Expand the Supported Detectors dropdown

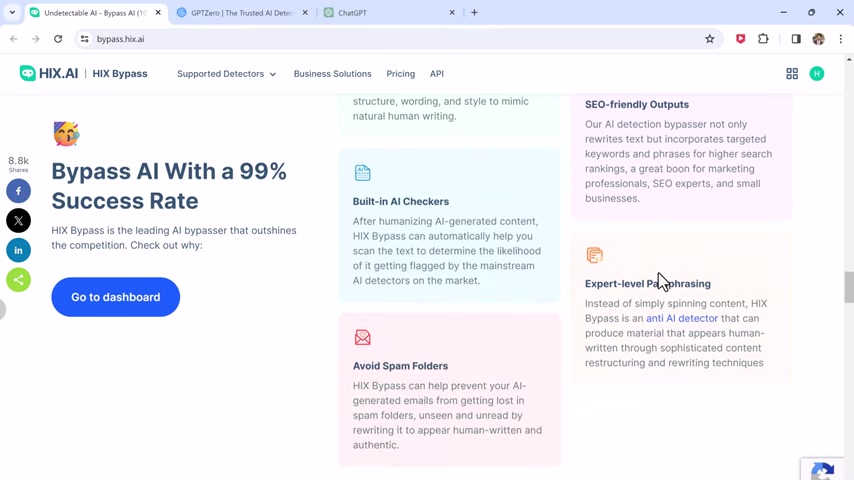(x=226, y=74)
